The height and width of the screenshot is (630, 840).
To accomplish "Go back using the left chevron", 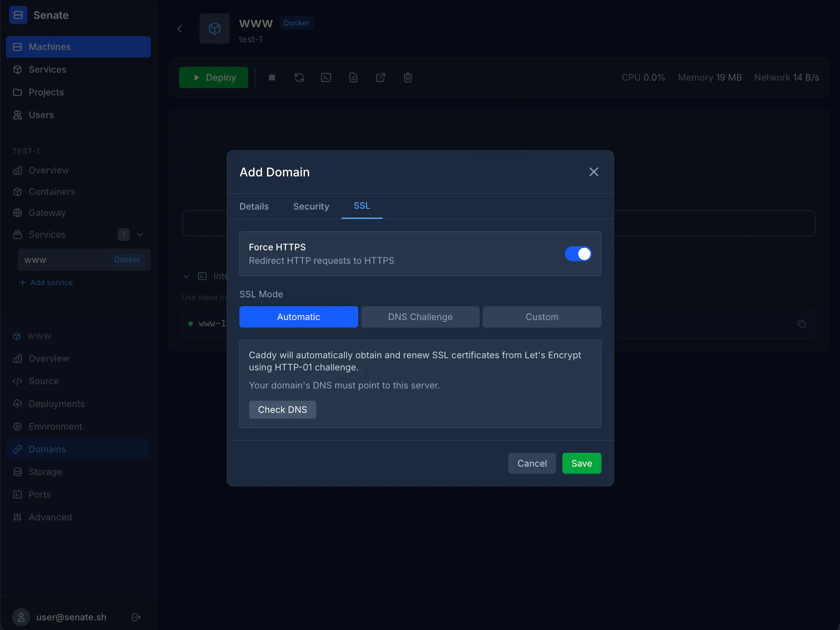I will [x=180, y=29].
